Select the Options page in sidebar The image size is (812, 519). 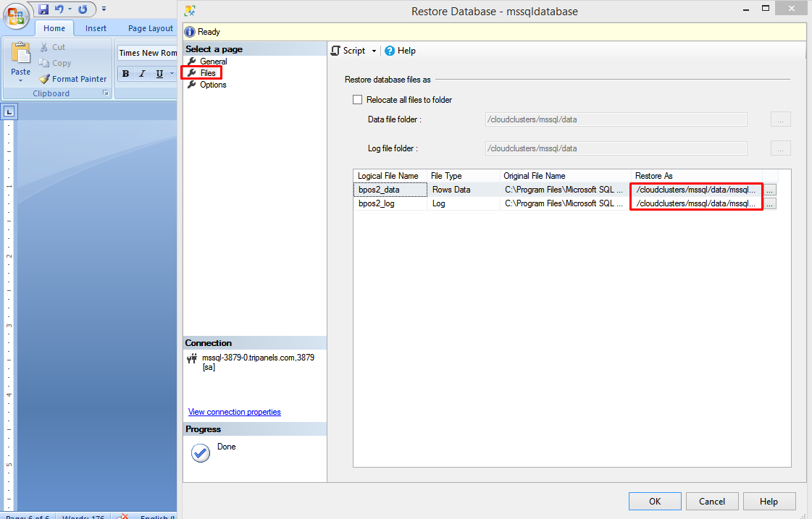point(213,85)
